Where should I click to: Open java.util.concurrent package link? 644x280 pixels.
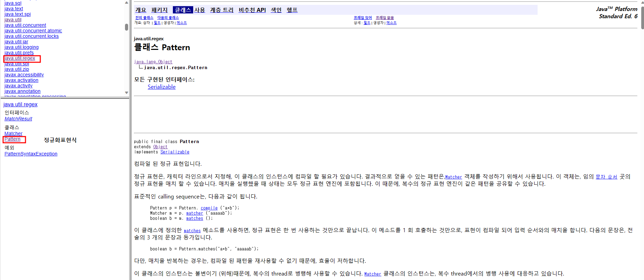coord(25,25)
